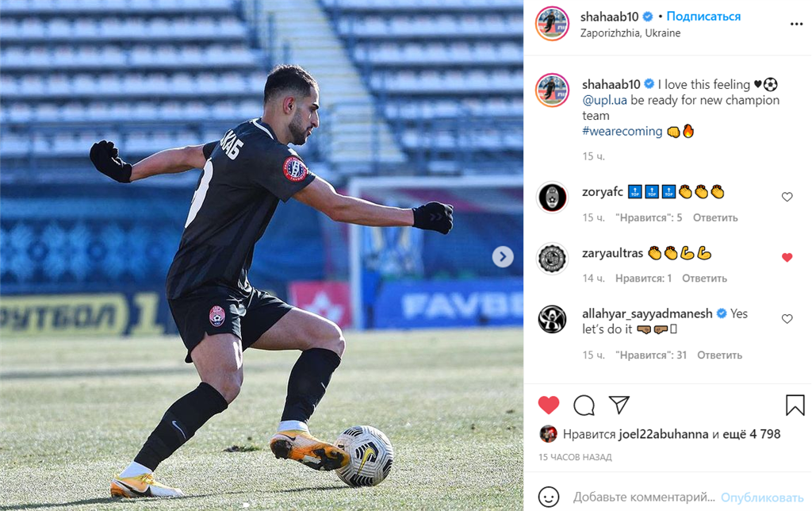
Task: Like allahyar_sayyadmanesh's comment
Action: click(x=787, y=319)
